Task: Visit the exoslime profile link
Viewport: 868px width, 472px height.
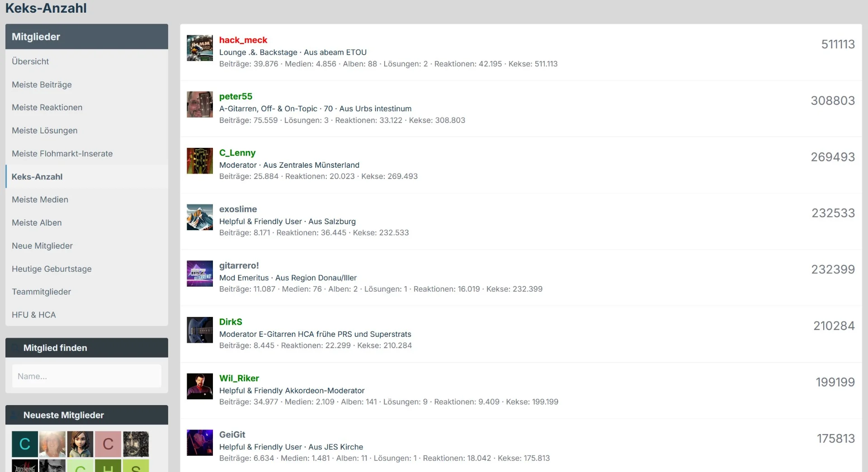Action: point(238,209)
